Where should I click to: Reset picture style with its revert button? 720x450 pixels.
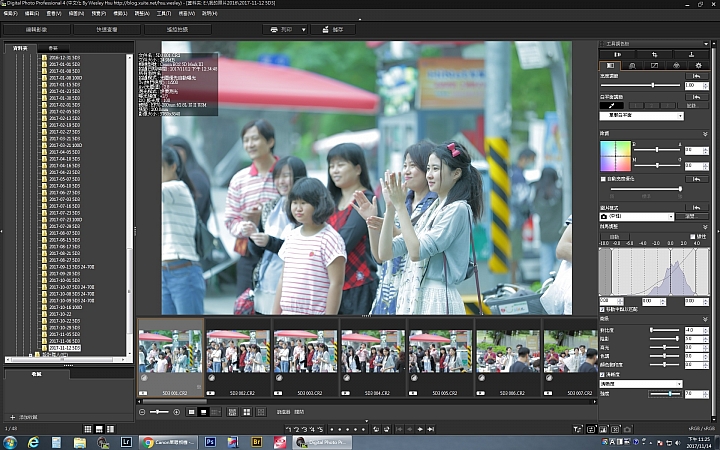tap(697, 208)
